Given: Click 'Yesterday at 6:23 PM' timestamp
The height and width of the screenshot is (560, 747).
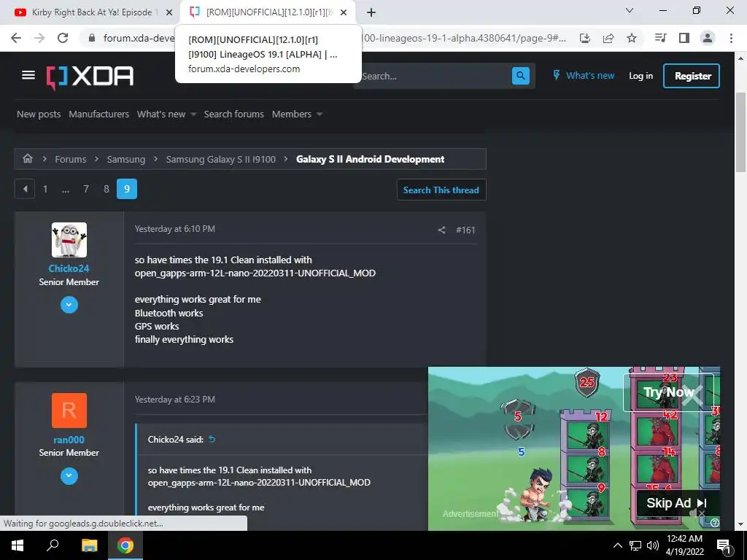Looking at the screenshot, I should point(175,399).
